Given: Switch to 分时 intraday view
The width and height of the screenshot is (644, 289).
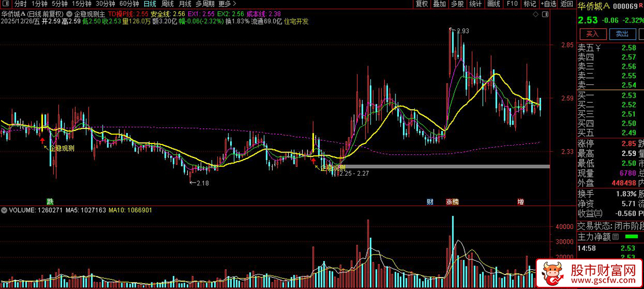Looking at the screenshot, I should [20, 4].
